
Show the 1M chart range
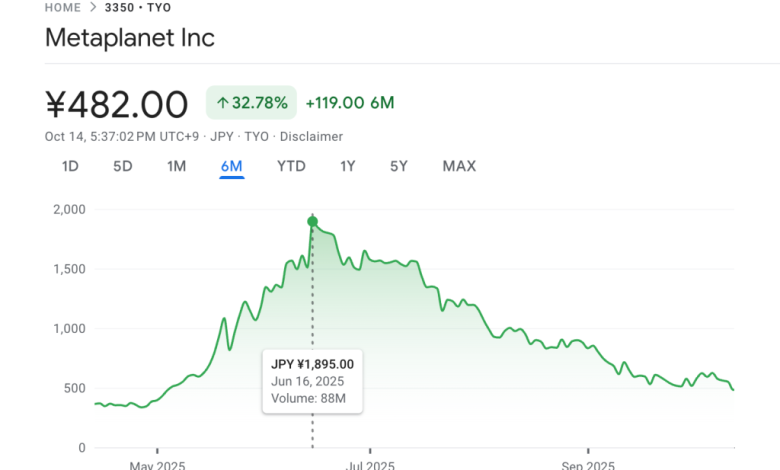click(x=176, y=166)
